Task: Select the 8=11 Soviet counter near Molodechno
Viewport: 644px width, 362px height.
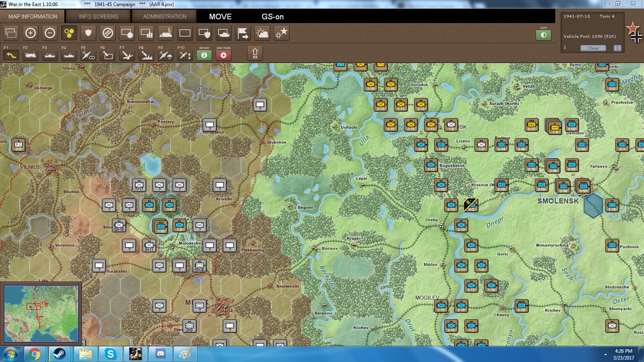Action: [149, 245]
